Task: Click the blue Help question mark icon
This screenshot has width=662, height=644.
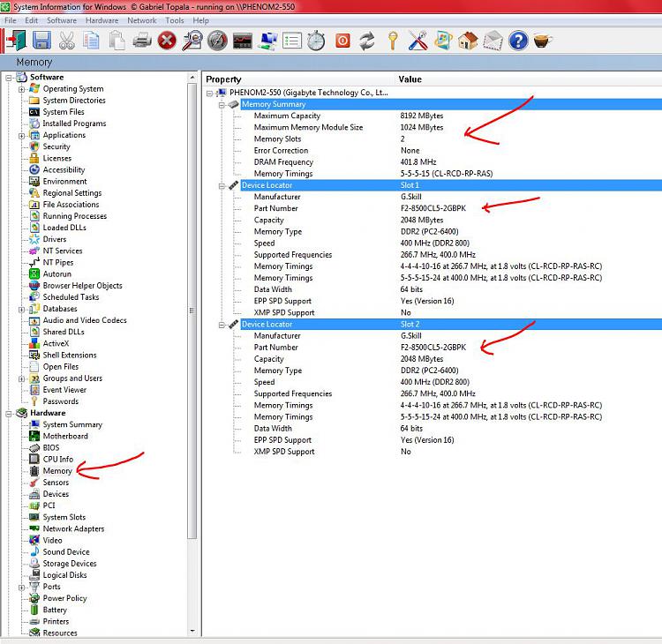Action: coord(518,41)
